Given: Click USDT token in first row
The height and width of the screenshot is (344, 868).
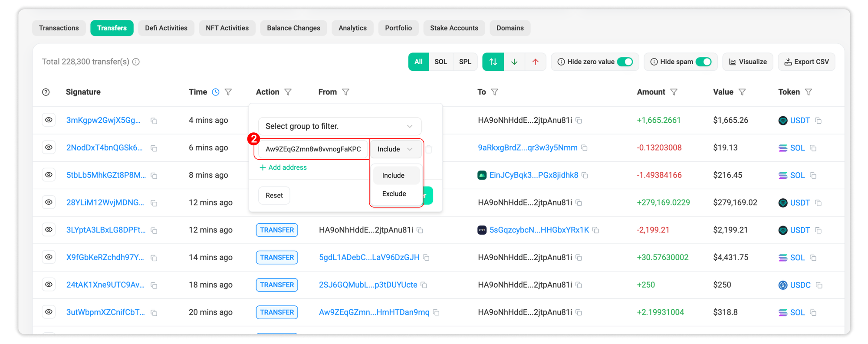Looking at the screenshot, I should click(799, 120).
